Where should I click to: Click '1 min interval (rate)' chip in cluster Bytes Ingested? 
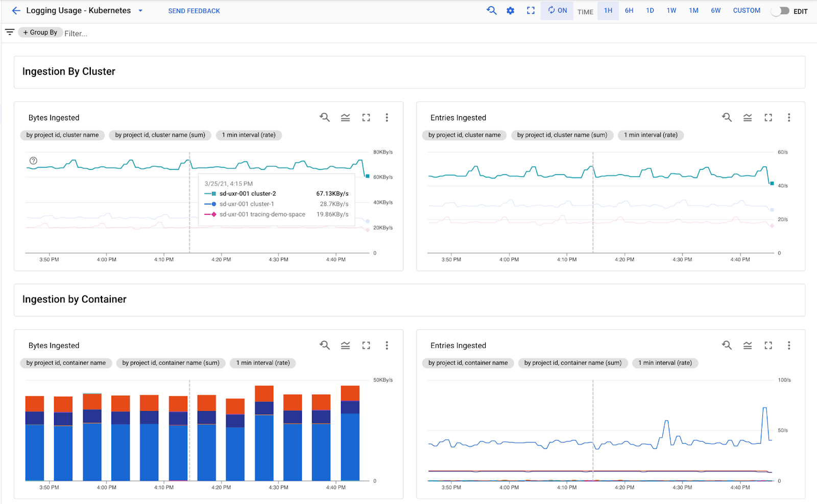(x=249, y=135)
